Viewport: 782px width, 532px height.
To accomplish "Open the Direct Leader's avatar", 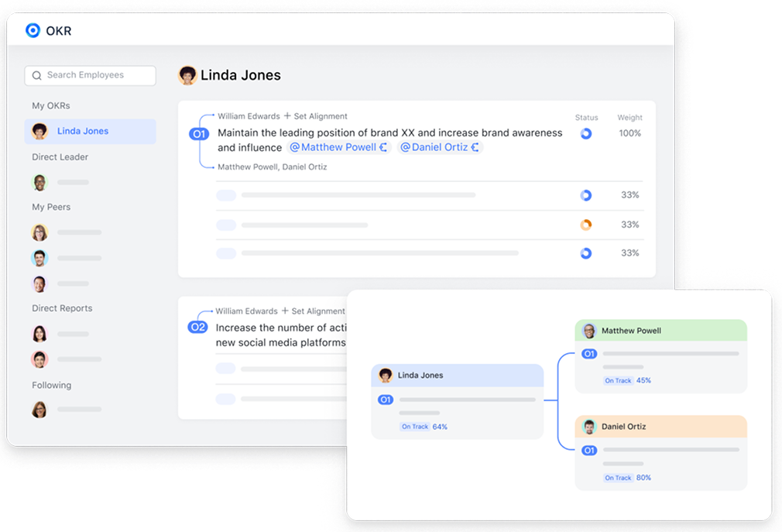I will (x=39, y=183).
